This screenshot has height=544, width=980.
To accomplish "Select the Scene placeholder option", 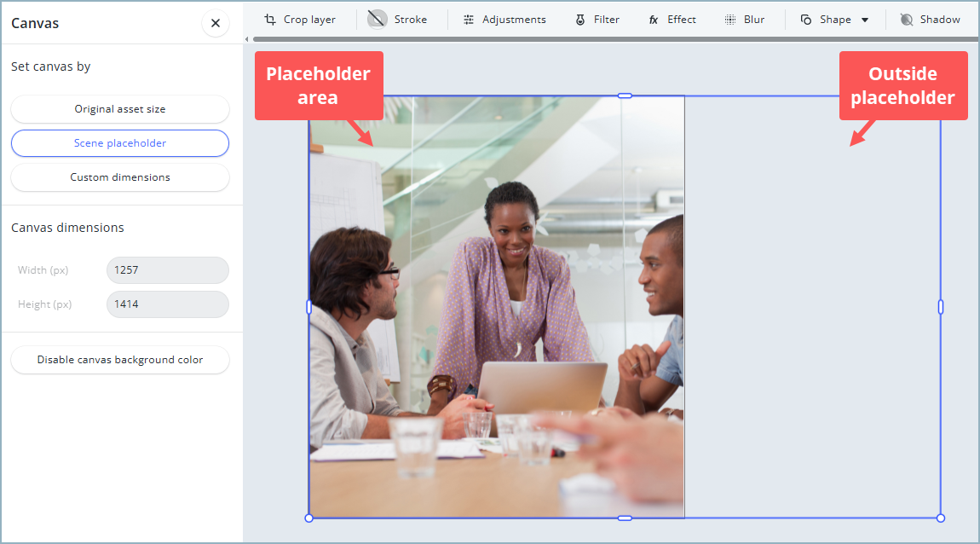I will coord(119,143).
